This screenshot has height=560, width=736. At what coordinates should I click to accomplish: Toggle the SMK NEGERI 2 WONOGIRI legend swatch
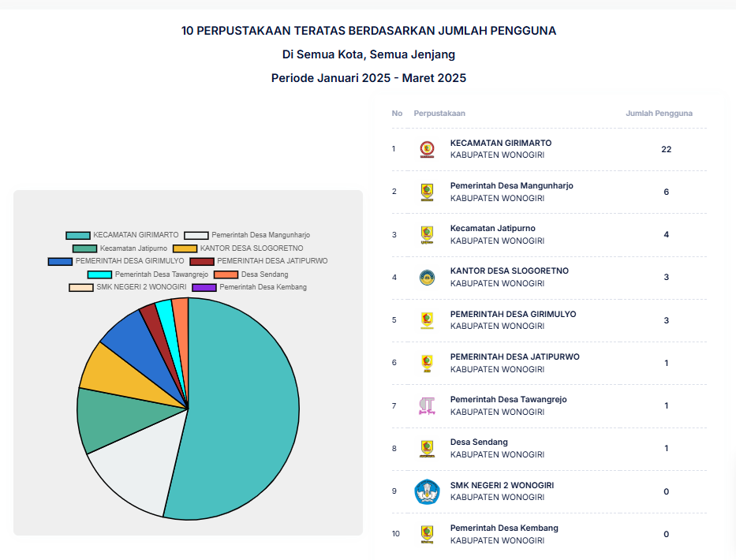point(81,287)
